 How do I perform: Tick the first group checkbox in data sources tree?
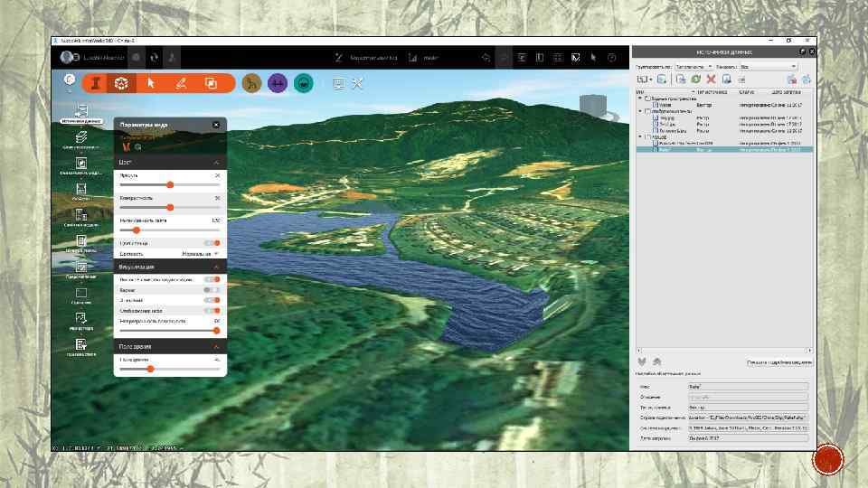647,99
